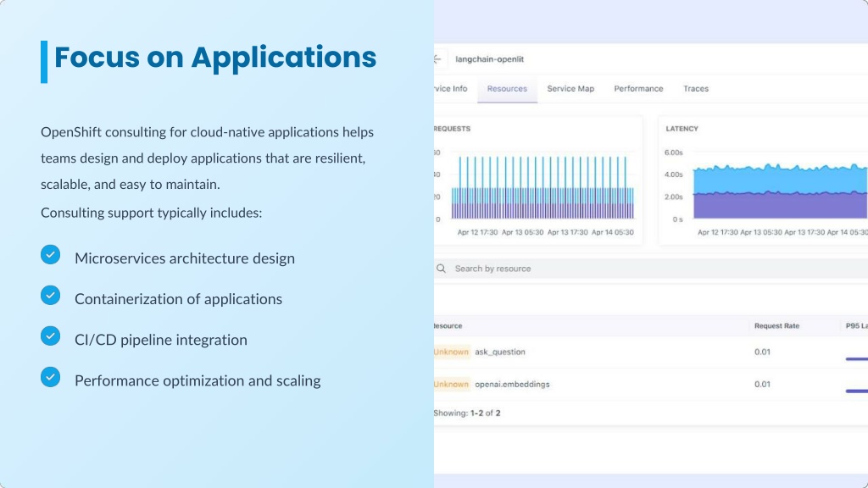Viewport: 868px width, 488px height.
Task: Click the search magnifier icon
Action: click(x=442, y=269)
